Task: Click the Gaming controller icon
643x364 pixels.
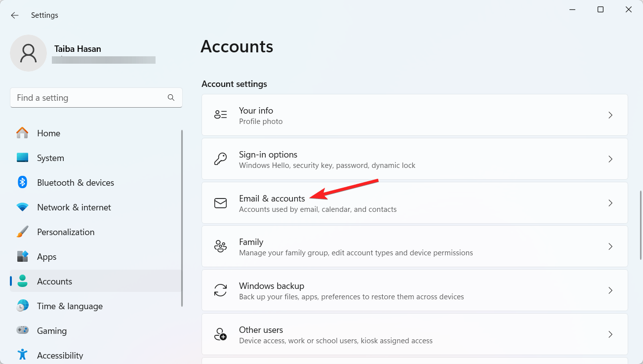Action: pos(22,331)
